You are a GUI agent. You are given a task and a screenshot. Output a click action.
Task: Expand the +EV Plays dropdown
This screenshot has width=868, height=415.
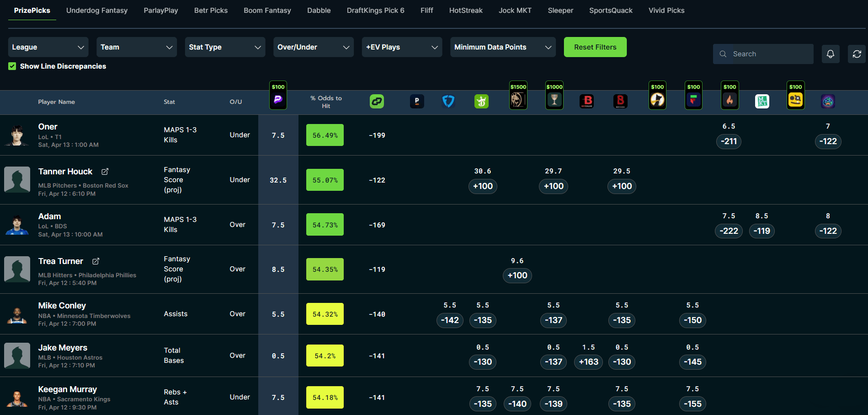[402, 47]
